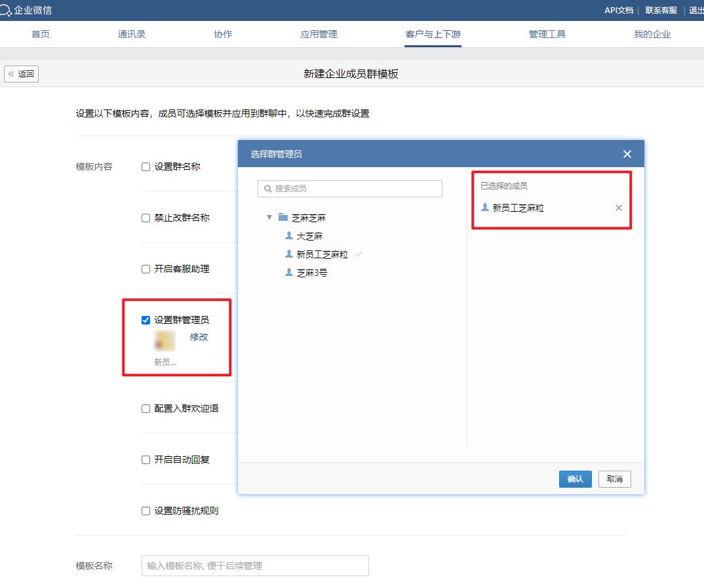704x588 pixels.
Task: Enable the 设置群名称 checkbox
Action: click(145, 167)
